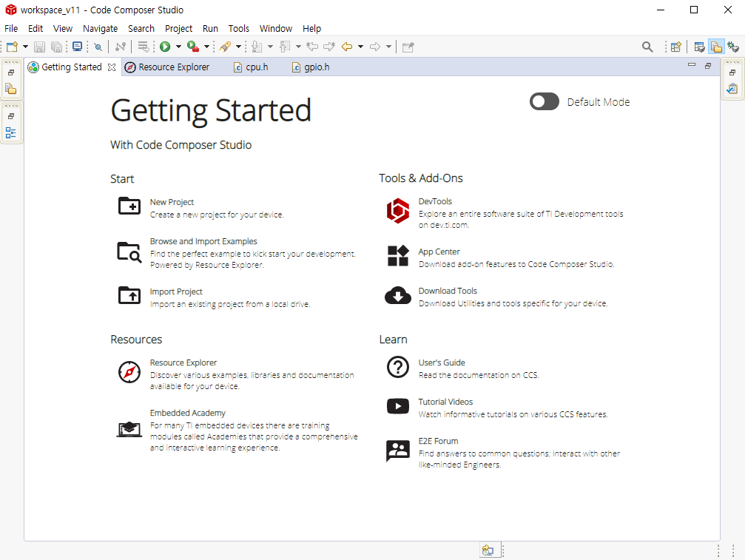This screenshot has height=560, width=745.
Task: Click the pen-shaped toolbar icon
Action: pos(225,47)
